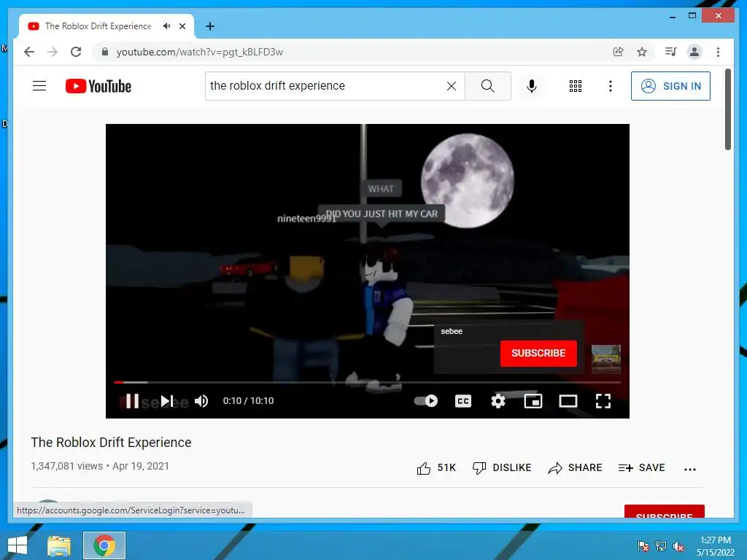The image size is (747, 560).
Task: Minimize the Chrome window
Action: coord(672,16)
